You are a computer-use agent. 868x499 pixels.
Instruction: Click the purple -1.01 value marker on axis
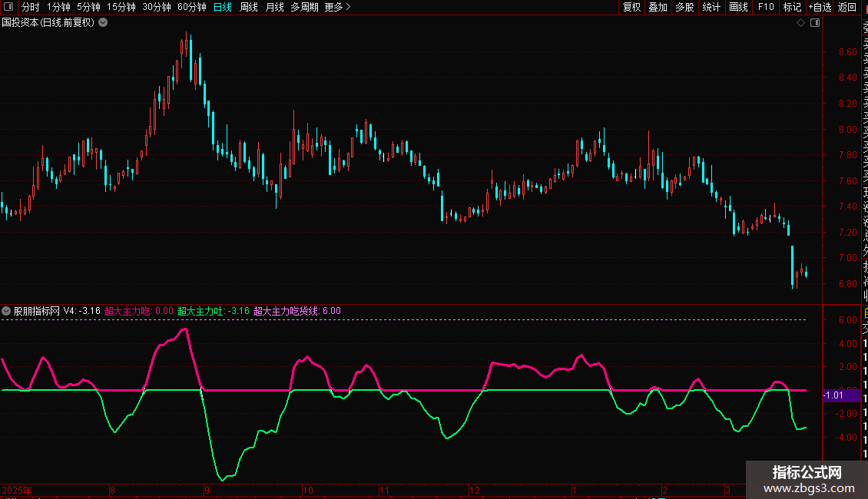[x=835, y=396]
